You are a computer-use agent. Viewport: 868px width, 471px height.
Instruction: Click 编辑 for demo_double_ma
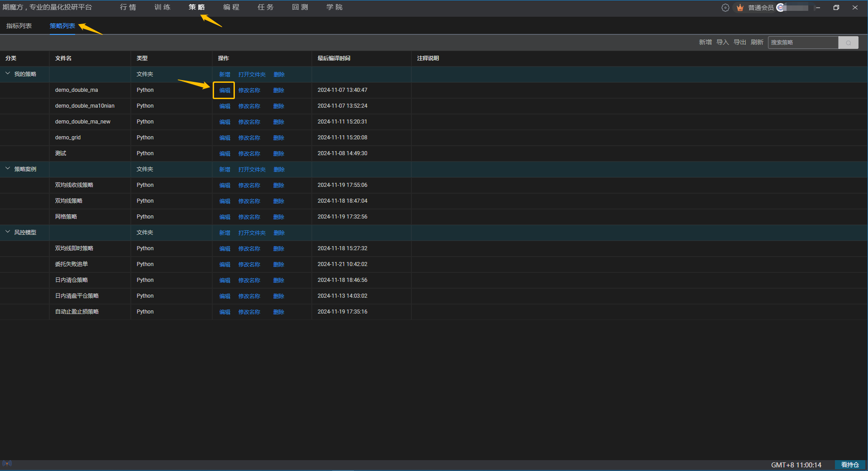click(x=224, y=90)
